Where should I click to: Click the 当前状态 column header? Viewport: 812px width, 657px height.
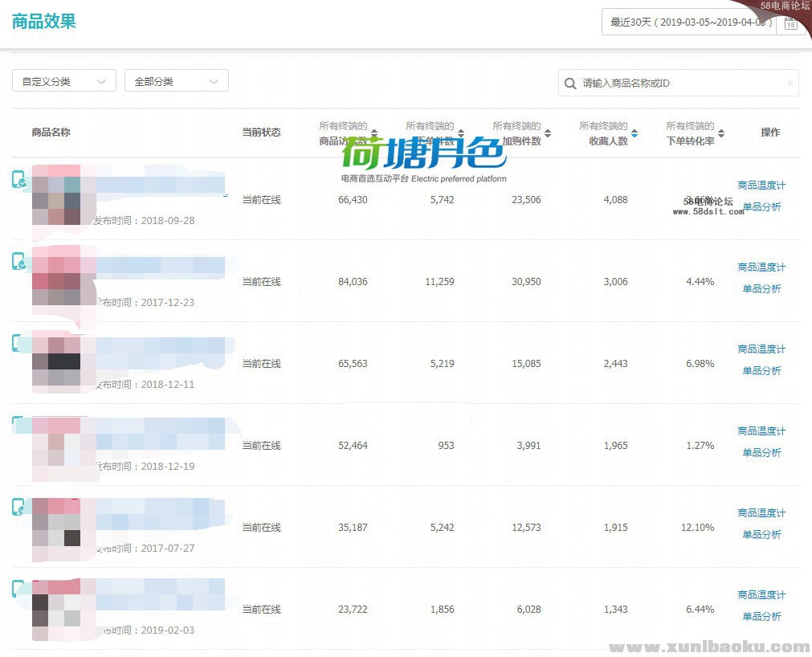click(x=261, y=133)
